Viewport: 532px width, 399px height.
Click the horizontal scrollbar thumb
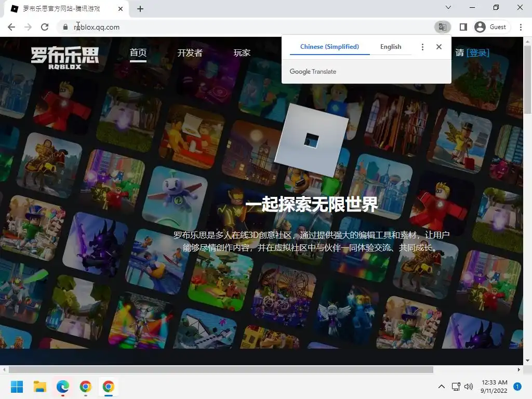click(221, 369)
